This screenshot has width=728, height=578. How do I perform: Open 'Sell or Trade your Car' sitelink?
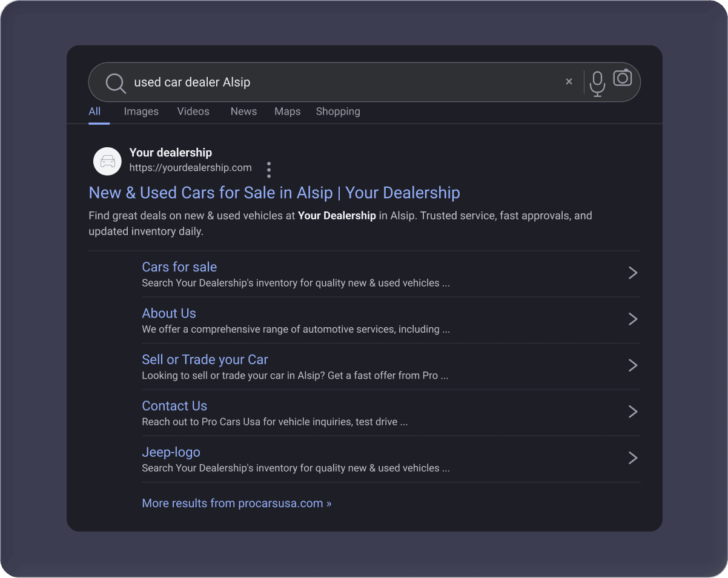[205, 360]
